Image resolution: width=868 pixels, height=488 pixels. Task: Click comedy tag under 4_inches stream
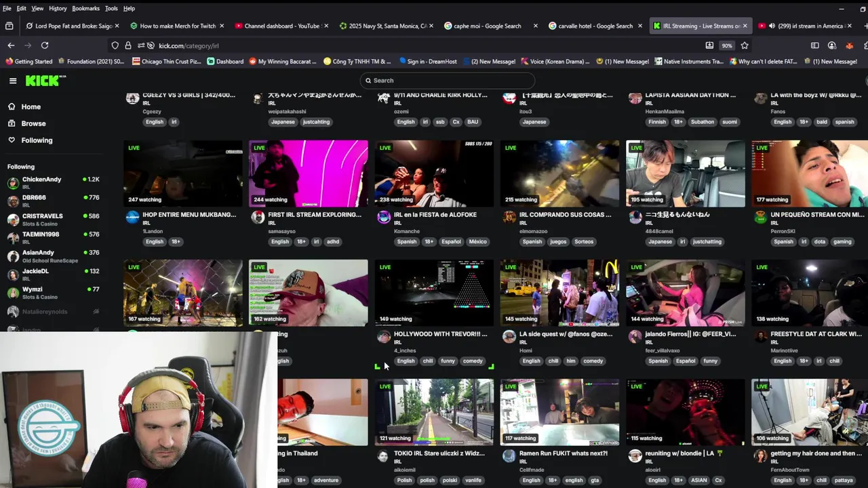pyautogui.click(x=473, y=361)
